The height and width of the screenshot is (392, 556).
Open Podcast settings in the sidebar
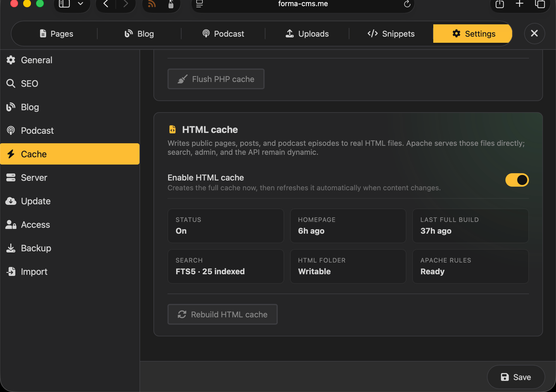point(70,131)
